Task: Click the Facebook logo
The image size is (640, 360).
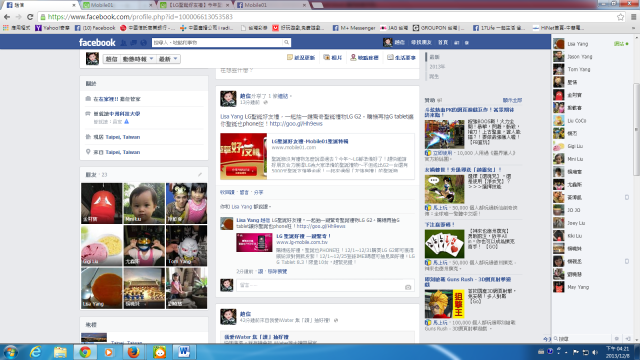Action: (97, 42)
